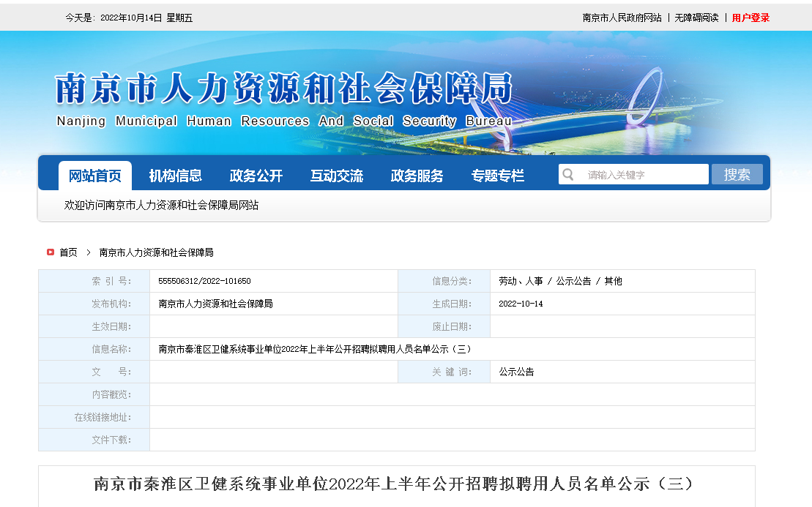
Task: Open the 机构信息 navigation menu
Action: tap(176, 176)
